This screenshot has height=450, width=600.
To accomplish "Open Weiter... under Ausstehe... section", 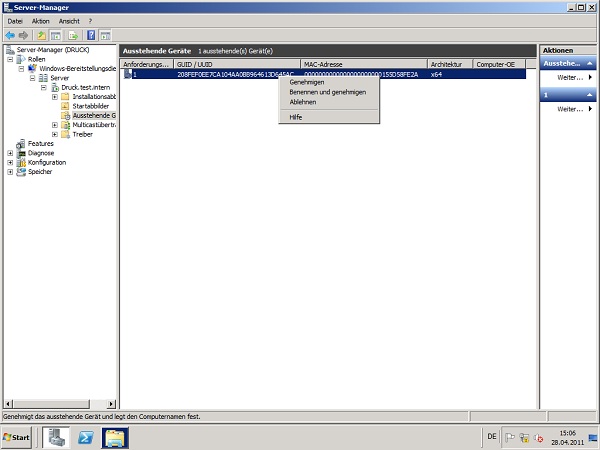I will (x=568, y=78).
